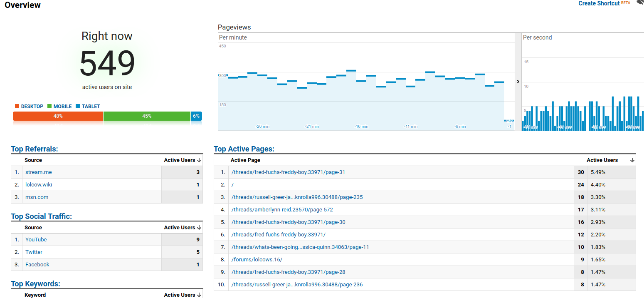Click the msn.com referral source
The height and width of the screenshot is (298, 644).
[x=37, y=197]
